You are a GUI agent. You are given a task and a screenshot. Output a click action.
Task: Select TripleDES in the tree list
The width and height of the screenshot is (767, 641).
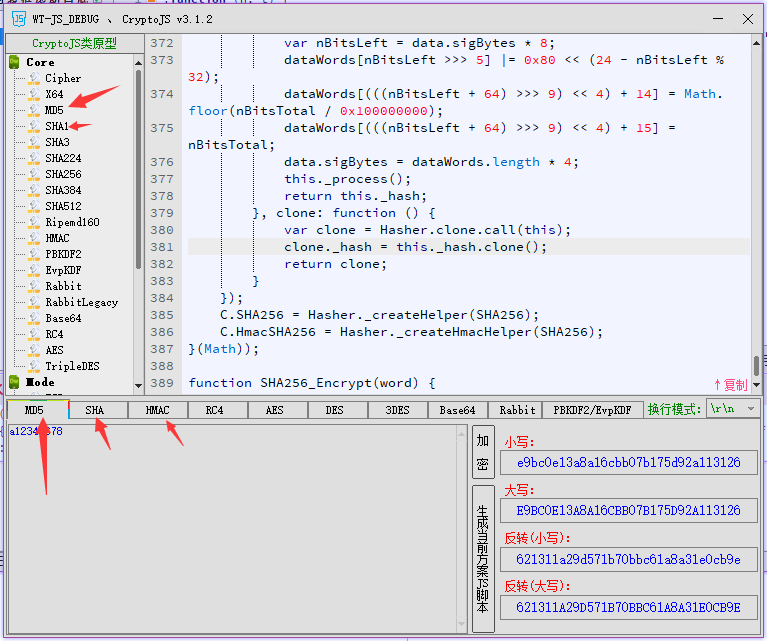72,366
